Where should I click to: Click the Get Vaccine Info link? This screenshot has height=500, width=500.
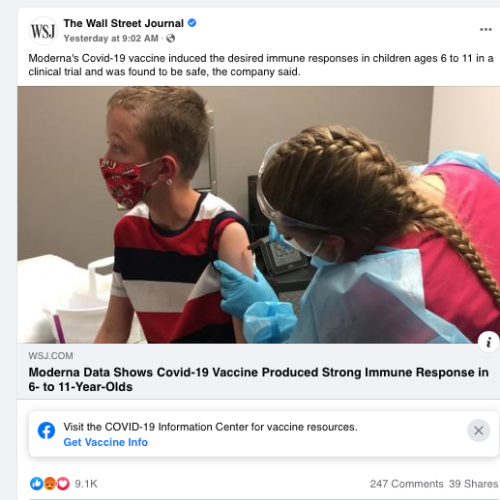(105, 442)
